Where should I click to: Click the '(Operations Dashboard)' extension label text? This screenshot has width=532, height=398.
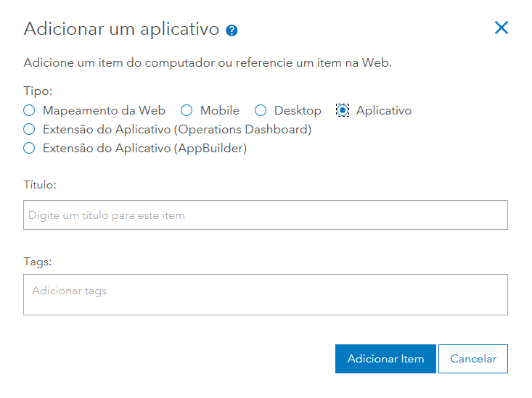(x=176, y=130)
